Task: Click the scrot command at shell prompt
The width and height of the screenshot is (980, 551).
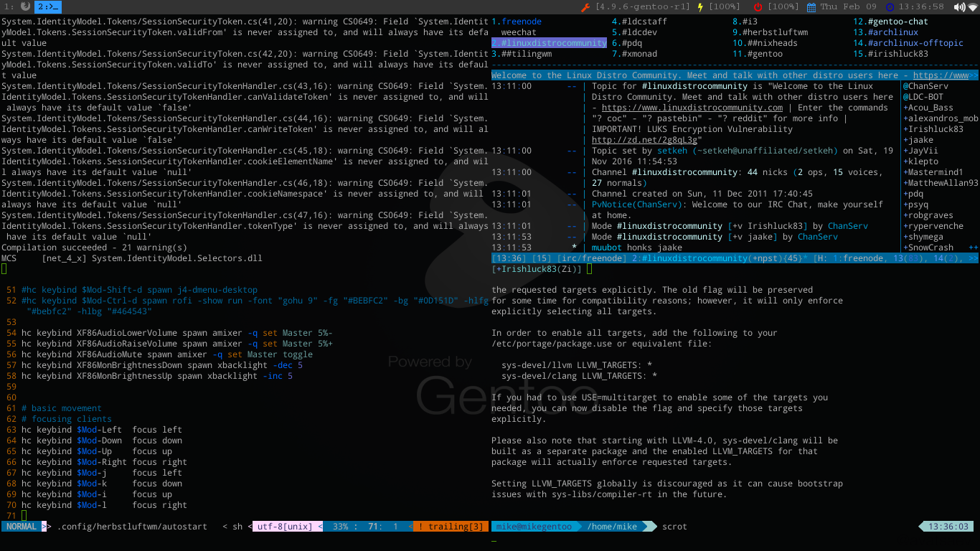Action: (x=674, y=527)
